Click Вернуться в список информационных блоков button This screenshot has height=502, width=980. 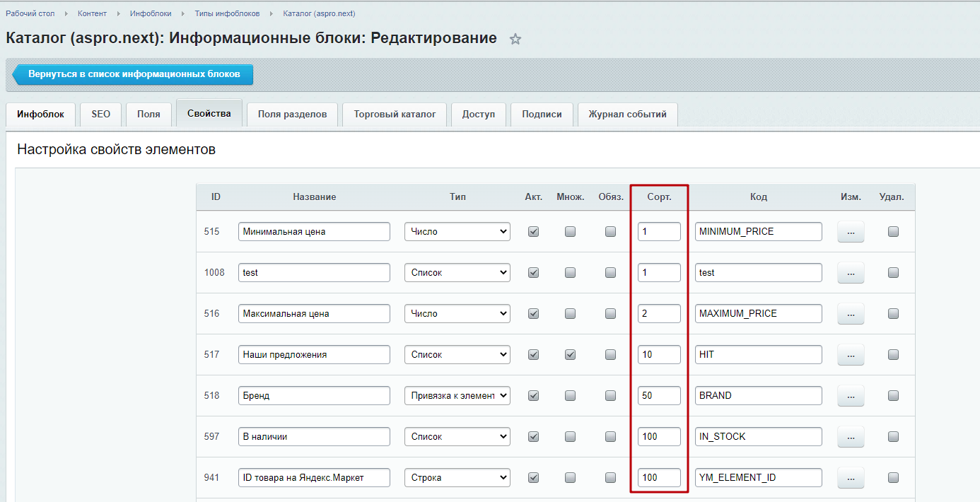click(x=134, y=74)
